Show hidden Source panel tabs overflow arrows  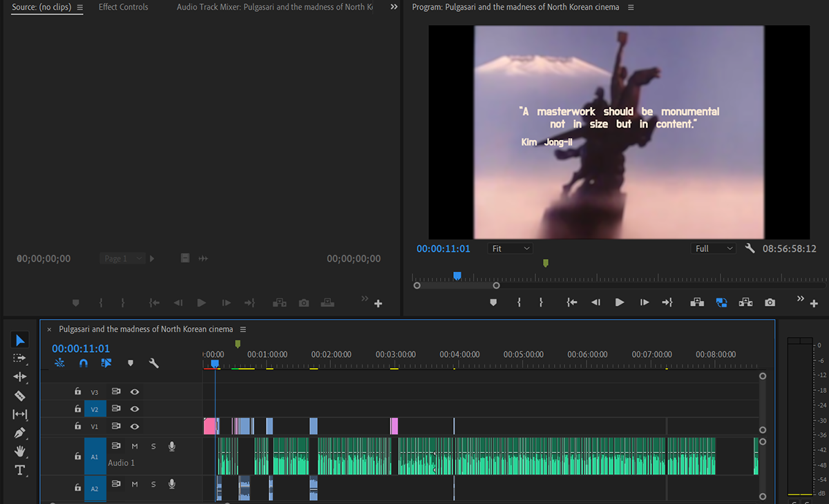coord(394,7)
